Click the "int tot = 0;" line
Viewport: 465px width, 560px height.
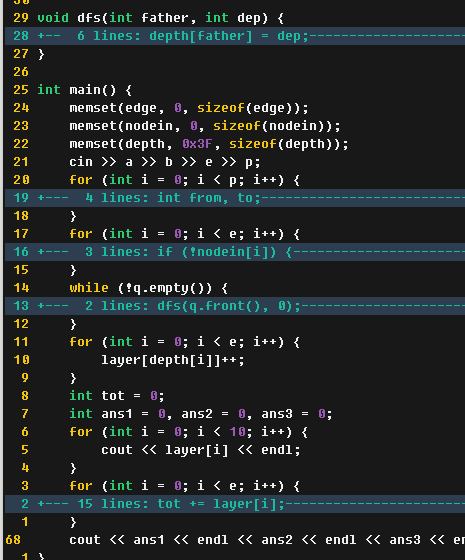pyautogui.click(x=117, y=396)
